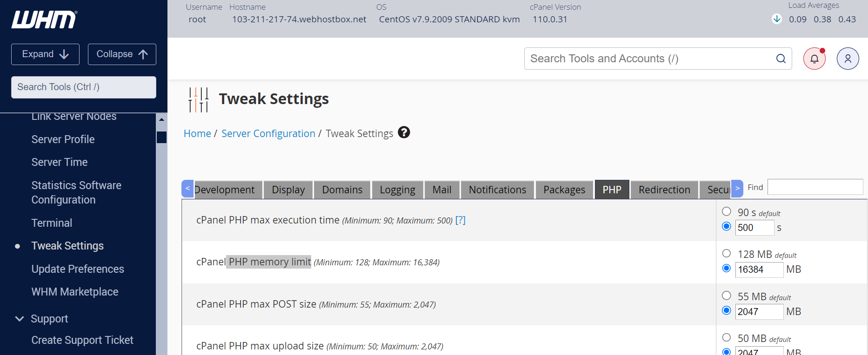
Task: Select the 90 s default radio option
Action: tap(726, 212)
